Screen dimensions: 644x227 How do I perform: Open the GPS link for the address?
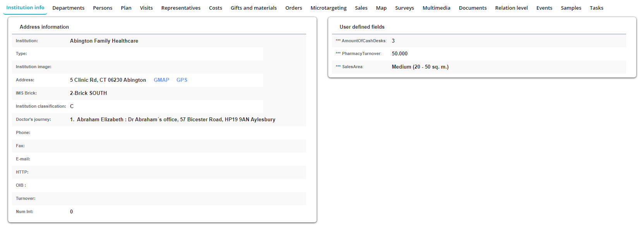point(182,80)
